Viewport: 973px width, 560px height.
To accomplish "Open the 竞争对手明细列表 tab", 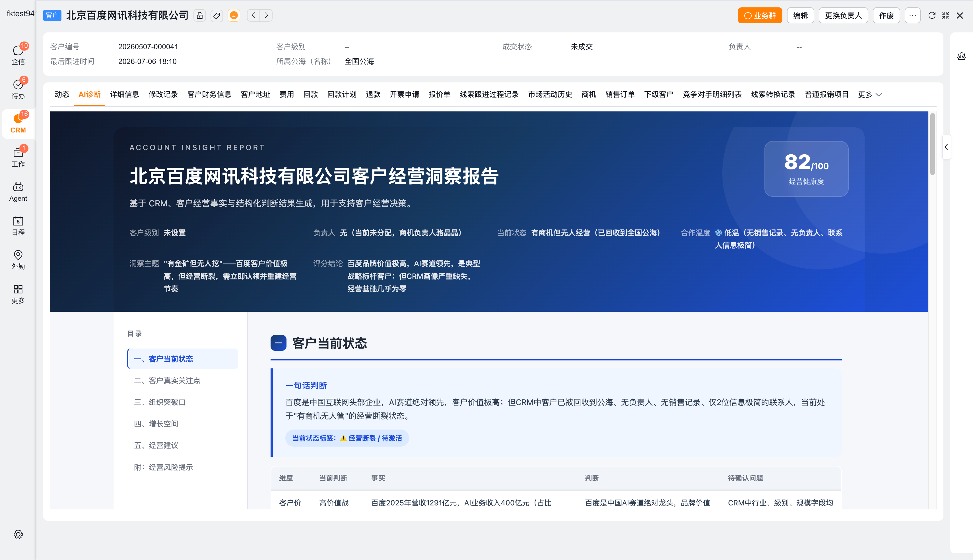I will (x=712, y=95).
